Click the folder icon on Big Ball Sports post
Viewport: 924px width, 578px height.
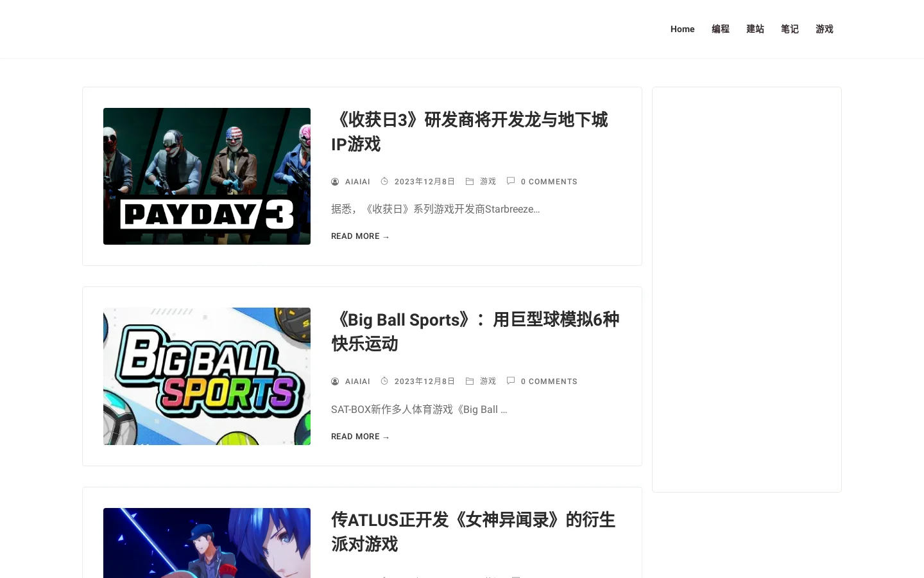470,381
